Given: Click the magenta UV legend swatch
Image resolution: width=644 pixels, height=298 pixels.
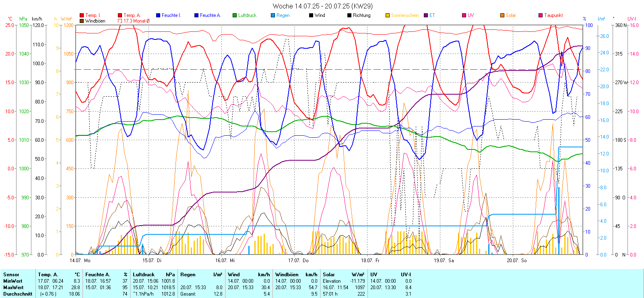Looking at the screenshot, I should pos(464,15).
